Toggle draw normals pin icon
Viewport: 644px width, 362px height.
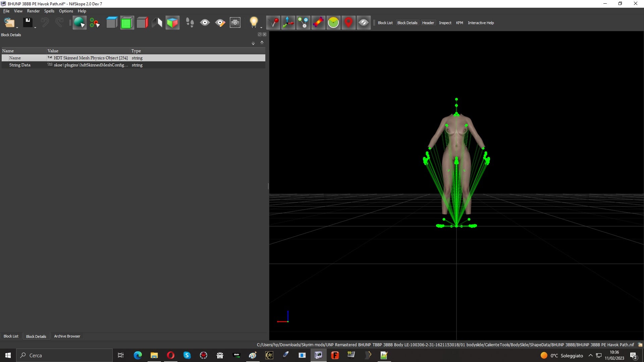click(273, 23)
